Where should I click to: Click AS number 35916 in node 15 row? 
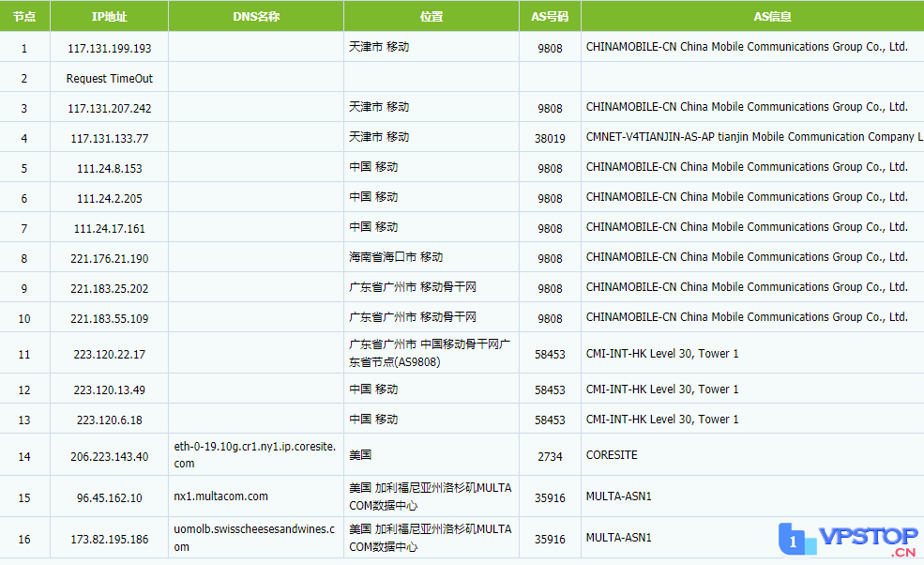click(x=550, y=498)
